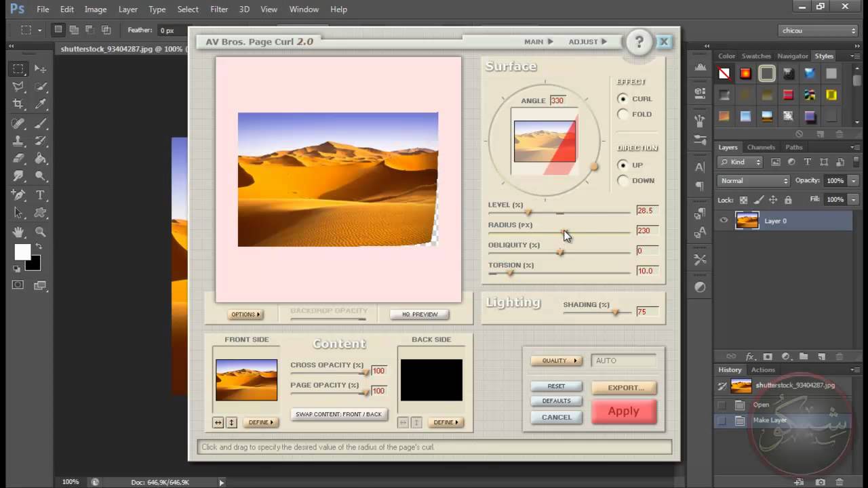Viewport: 868px width, 488px height.
Task: Open the Filter menu
Action: point(219,9)
